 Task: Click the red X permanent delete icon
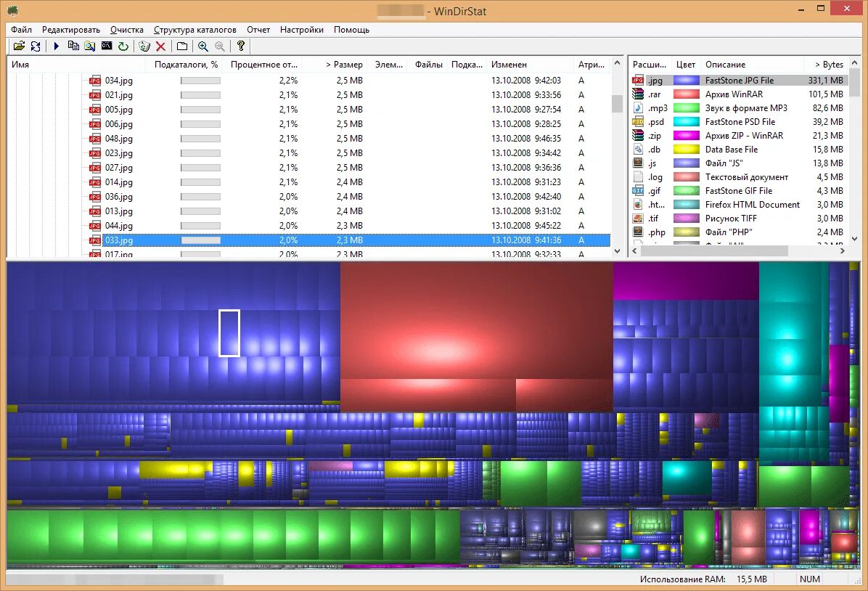point(161,46)
